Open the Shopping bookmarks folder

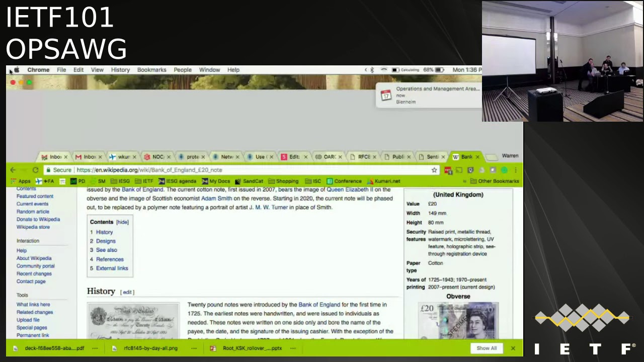point(283,181)
